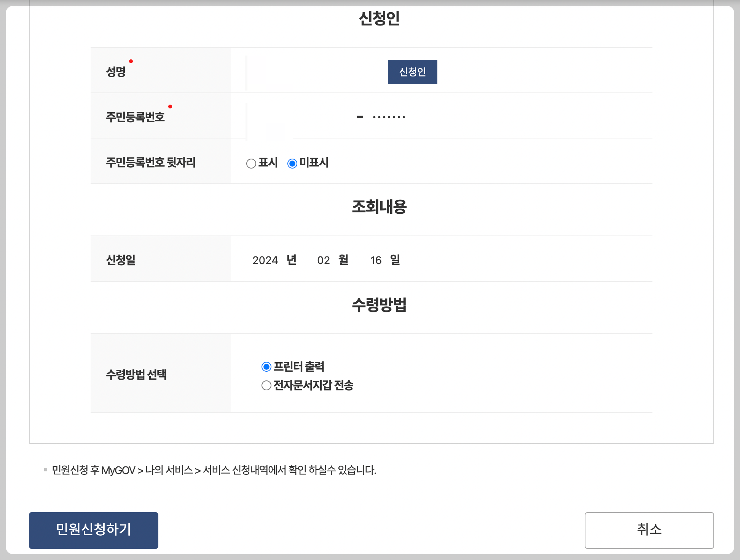Click the 성명 field label

[x=116, y=72]
